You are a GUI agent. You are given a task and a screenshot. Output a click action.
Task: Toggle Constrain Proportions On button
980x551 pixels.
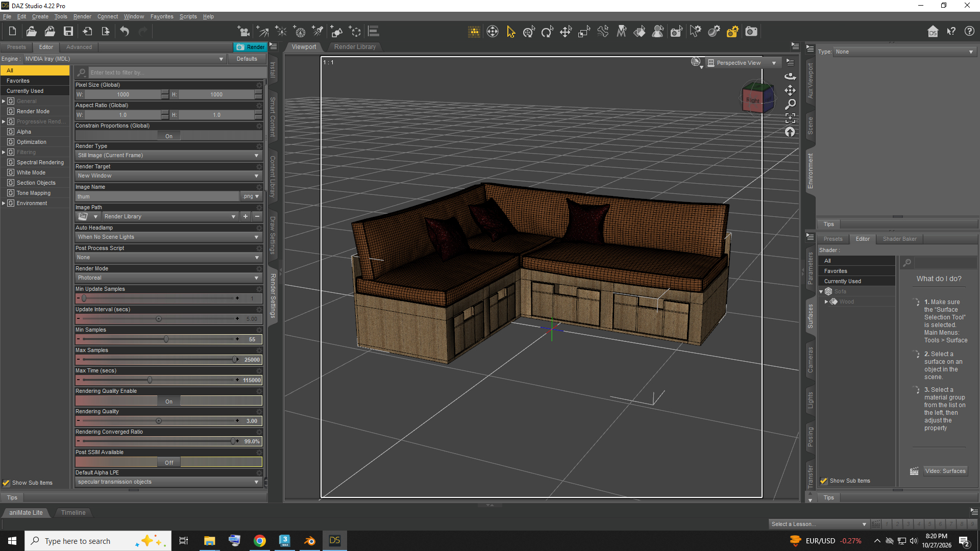(x=169, y=136)
